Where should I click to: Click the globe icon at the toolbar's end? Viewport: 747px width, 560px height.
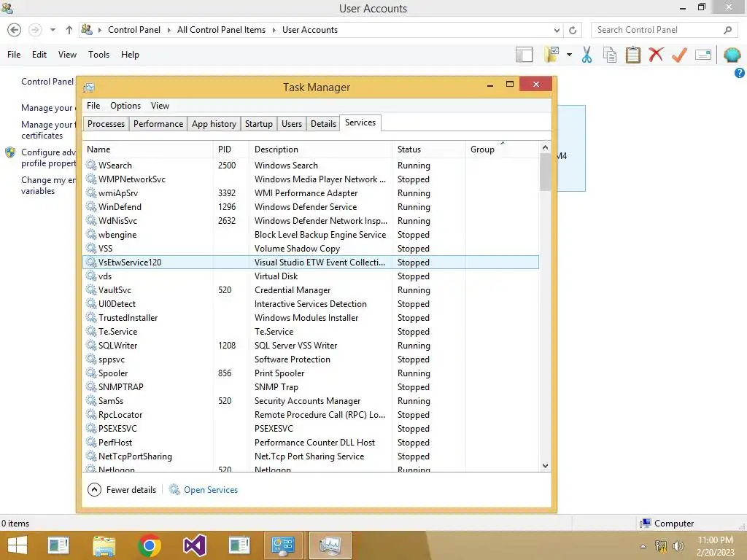coord(732,55)
